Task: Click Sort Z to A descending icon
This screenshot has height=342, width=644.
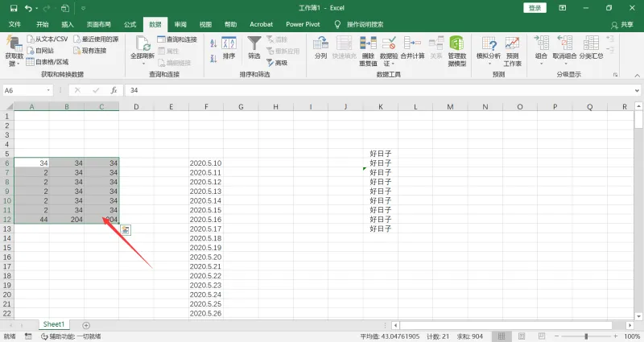Action: pyautogui.click(x=213, y=59)
